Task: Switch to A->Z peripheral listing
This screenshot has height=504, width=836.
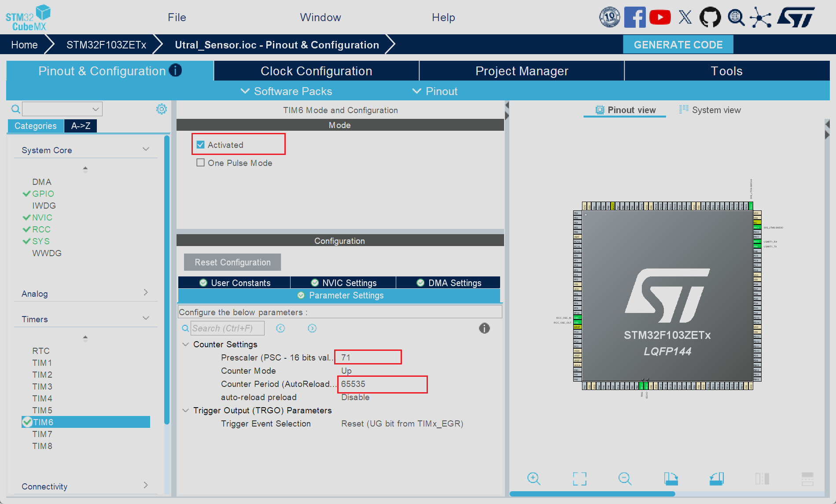Action: 81,126
